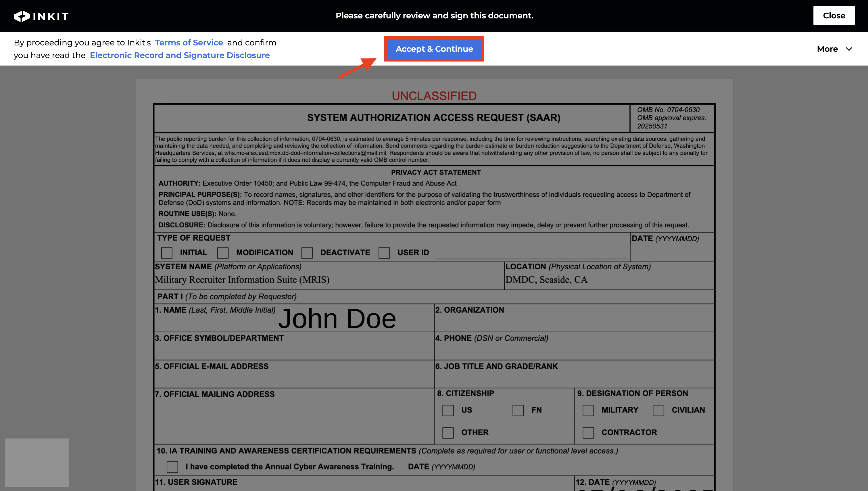Check the MODIFICATION request checkbox
This screenshot has height=491, width=868.
(223, 253)
